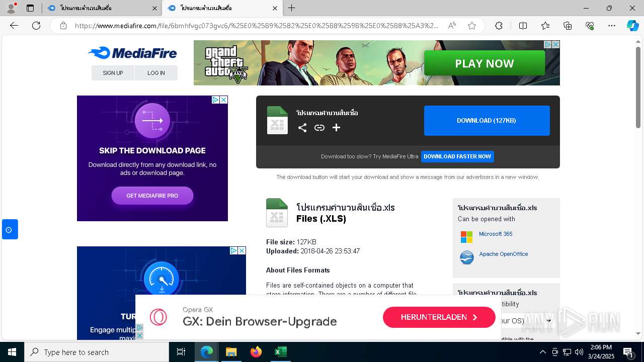Screen dimensions: 644x362
Task: Open the Copilot sidebar icon
Action: (633, 26)
